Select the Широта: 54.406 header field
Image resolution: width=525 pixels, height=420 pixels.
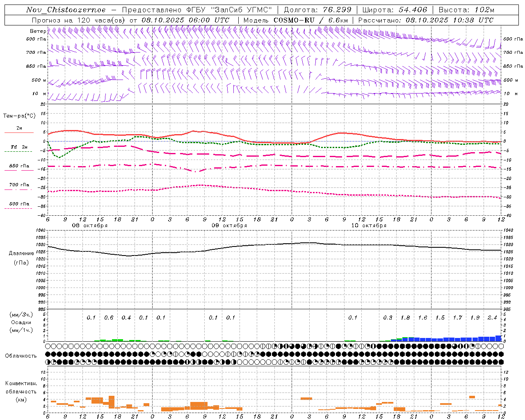395,10
